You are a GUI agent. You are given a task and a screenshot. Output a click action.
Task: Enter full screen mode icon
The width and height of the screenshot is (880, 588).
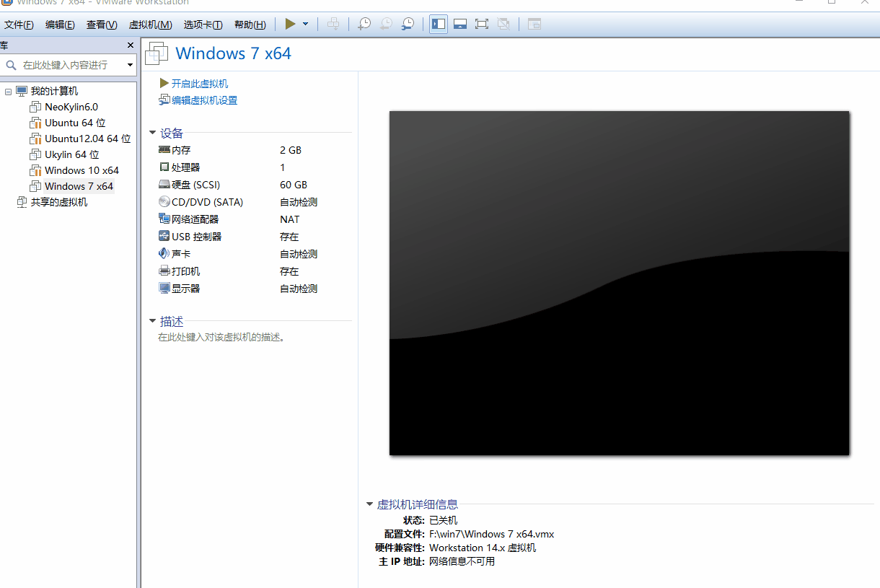coord(482,24)
